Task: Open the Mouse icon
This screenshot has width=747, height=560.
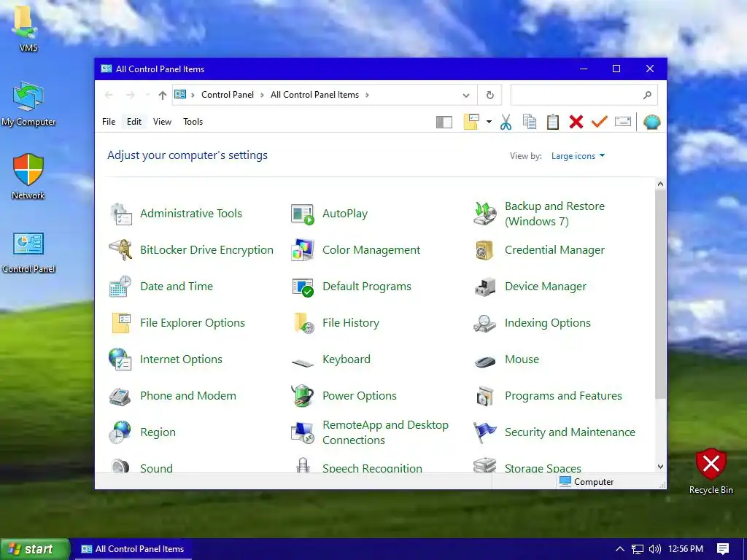Action: [x=485, y=362]
